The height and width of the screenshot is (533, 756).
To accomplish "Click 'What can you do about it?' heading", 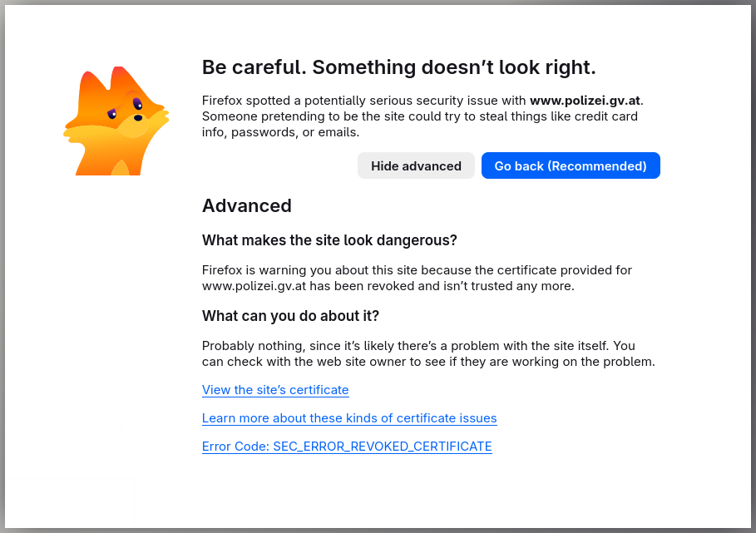I will 290,316.
